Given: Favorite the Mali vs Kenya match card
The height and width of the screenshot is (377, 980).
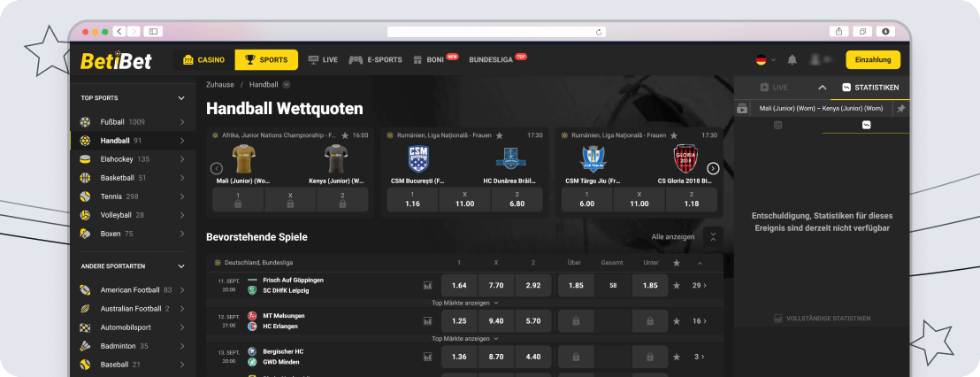Looking at the screenshot, I should (x=345, y=135).
